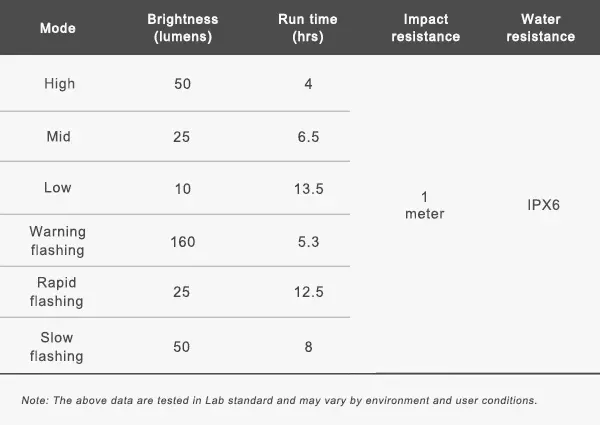
Task: Select the Rapid flashing mode cell
Action: pyautogui.click(x=57, y=292)
